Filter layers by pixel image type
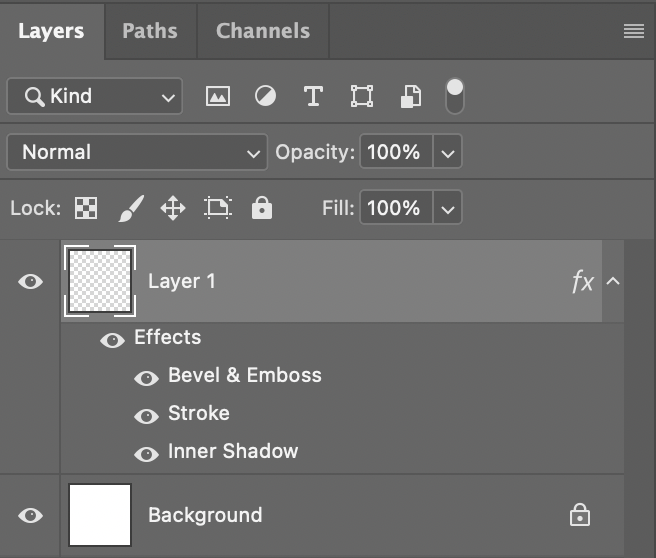656x558 pixels. pyautogui.click(x=218, y=96)
